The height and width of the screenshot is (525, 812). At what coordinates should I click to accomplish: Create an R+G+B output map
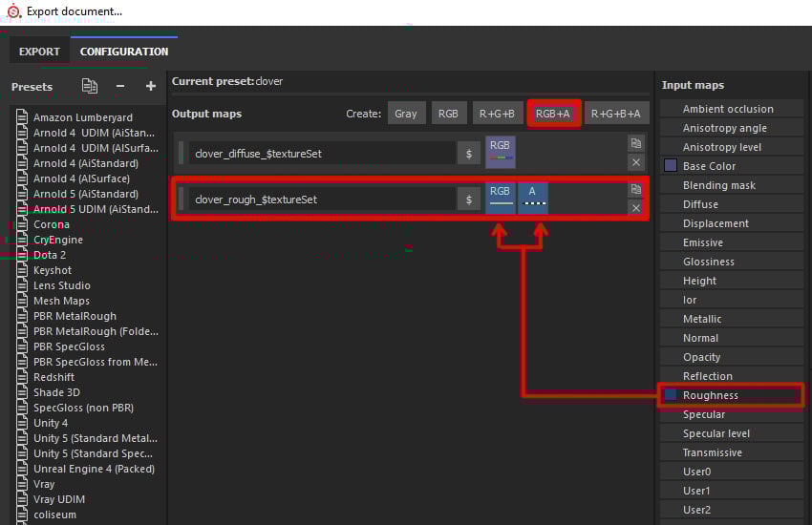(497, 114)
